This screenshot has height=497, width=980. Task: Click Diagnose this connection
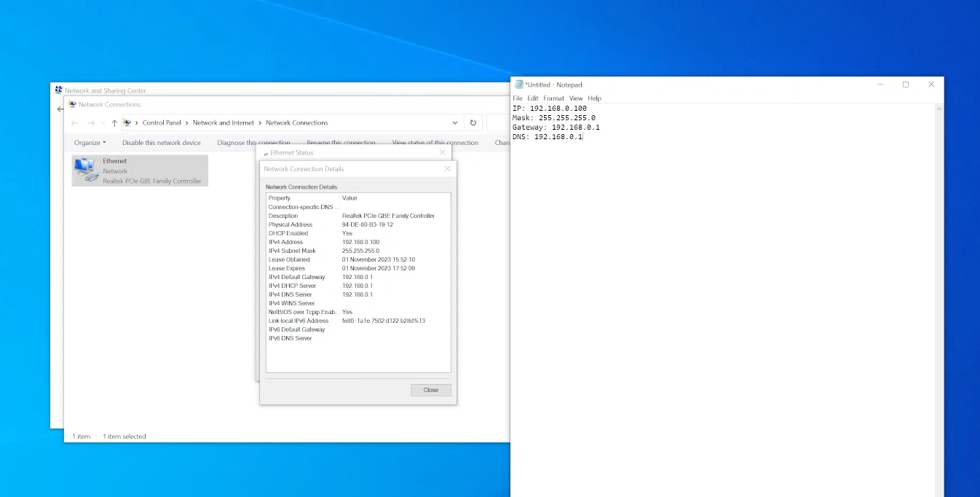point(253,143)
